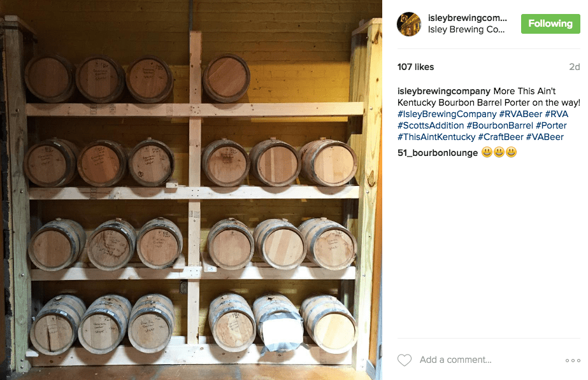Click the barrel rack post photo
The height and width of the screenshot is (380, 588).
pos(191,190)
